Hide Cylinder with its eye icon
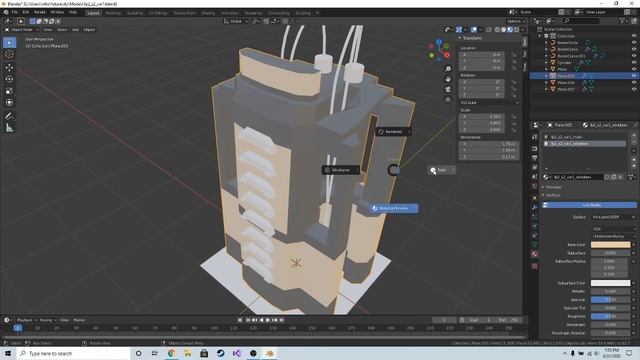640x360 pixels. point(634,62)
